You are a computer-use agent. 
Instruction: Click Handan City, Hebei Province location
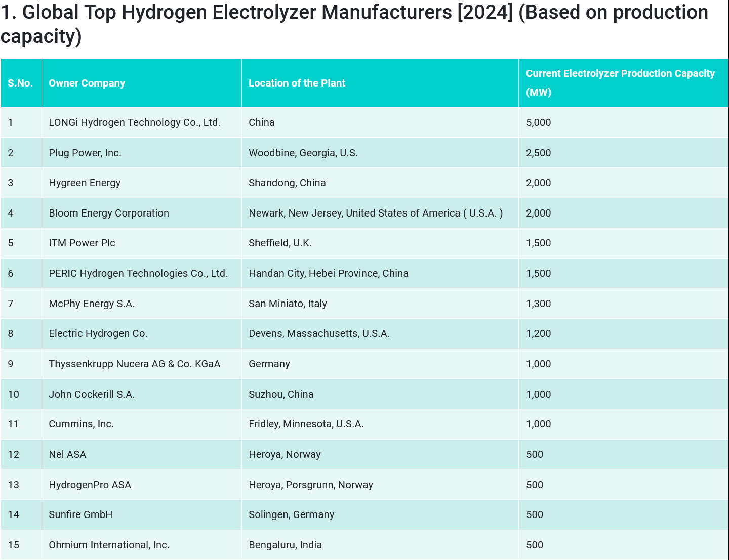(328, 273)
